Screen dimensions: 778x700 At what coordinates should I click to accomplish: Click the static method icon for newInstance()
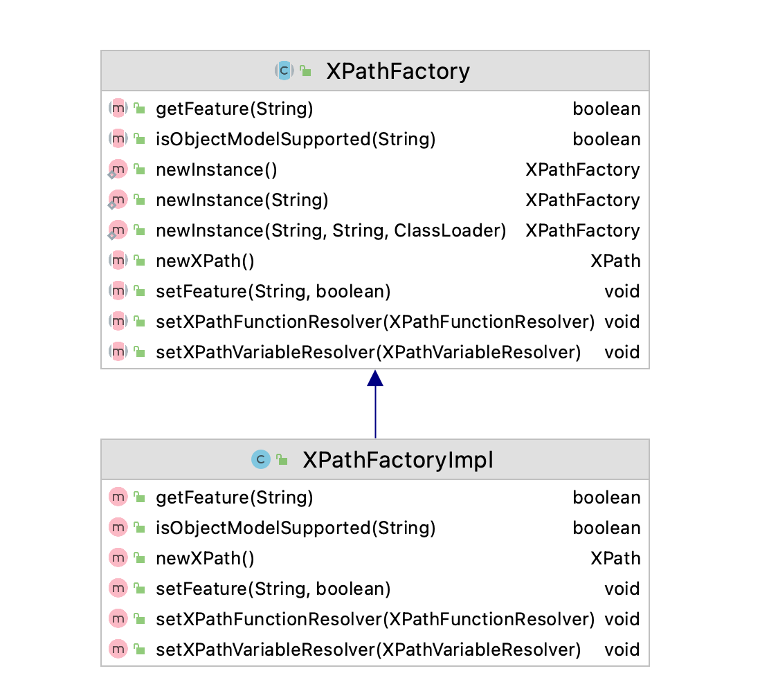(118, 169)
